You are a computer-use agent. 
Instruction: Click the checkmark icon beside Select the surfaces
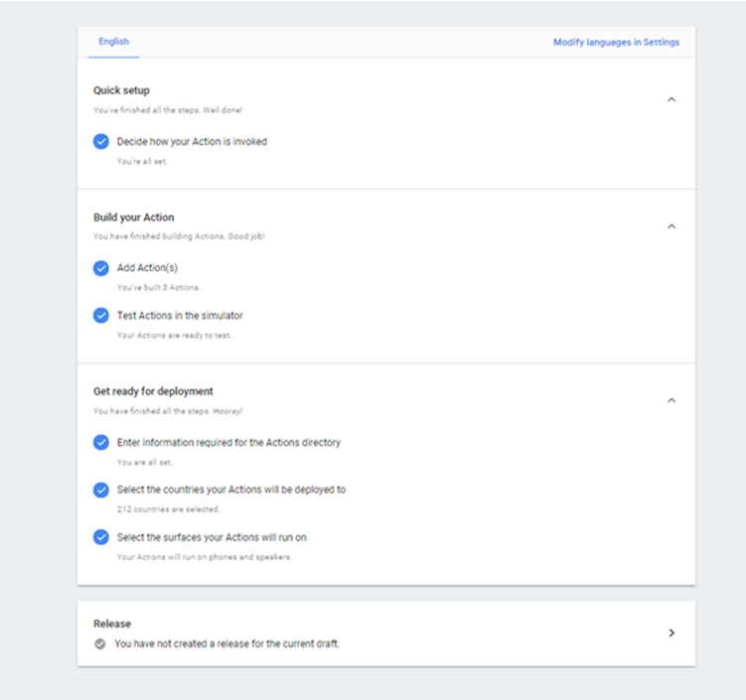pos(101,537)
